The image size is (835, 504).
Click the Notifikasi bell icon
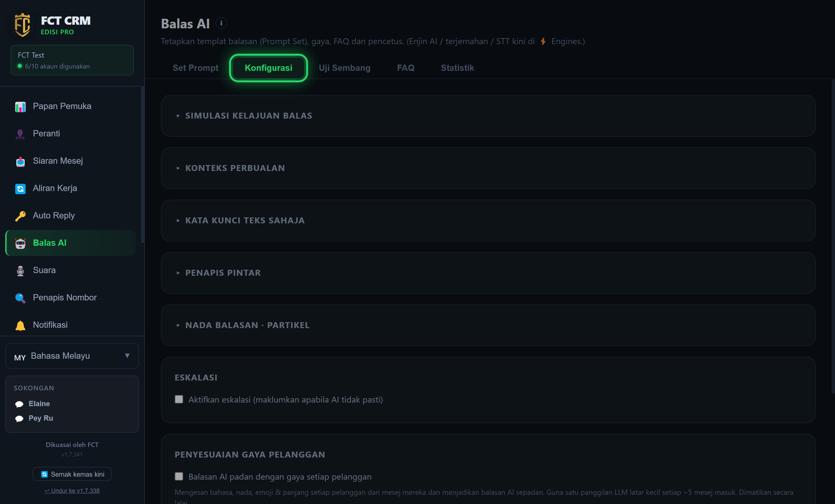pyautogui.click(x=20, y=325)
